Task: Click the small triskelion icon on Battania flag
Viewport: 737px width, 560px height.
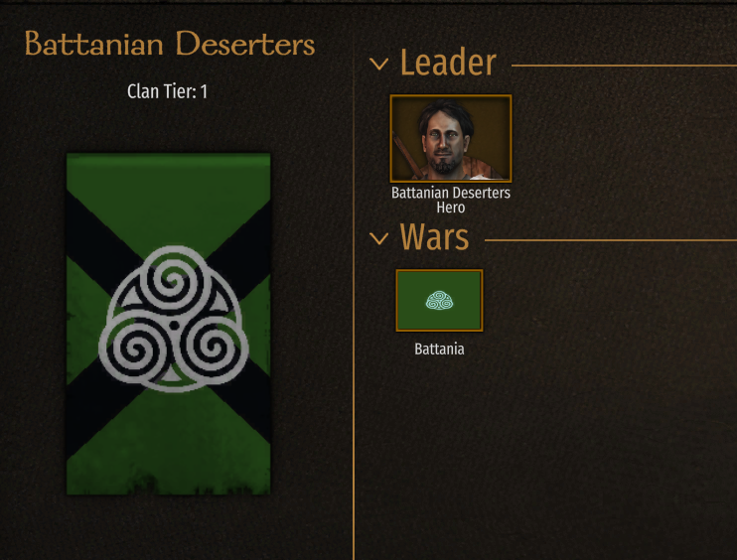Action: click(439, 301)
